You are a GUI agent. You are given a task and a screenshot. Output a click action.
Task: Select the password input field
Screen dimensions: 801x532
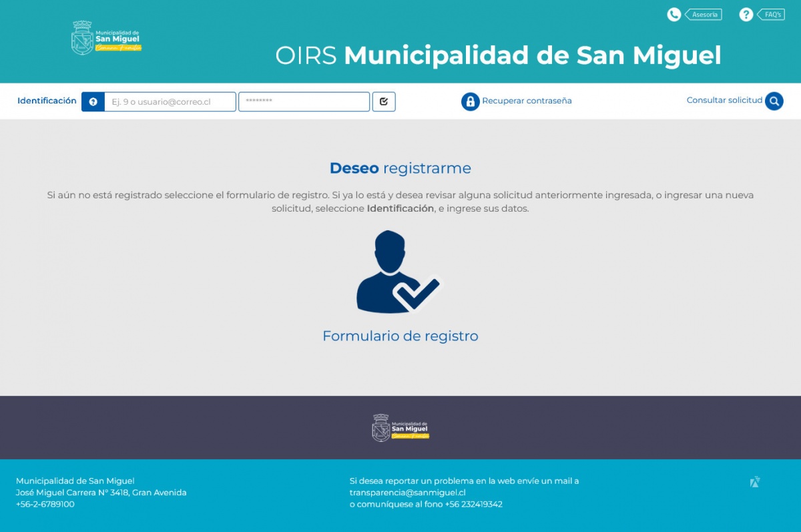point(304,101)
